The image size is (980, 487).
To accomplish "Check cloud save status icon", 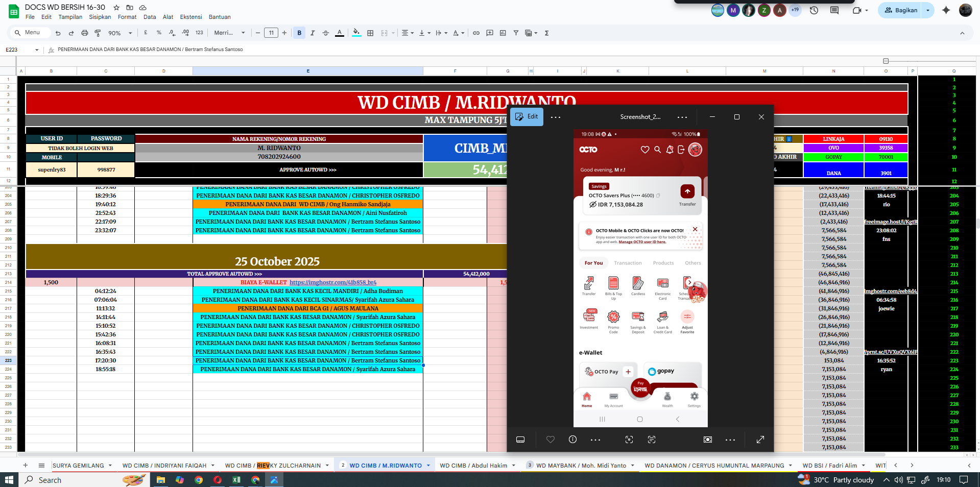I will [143, 8].
